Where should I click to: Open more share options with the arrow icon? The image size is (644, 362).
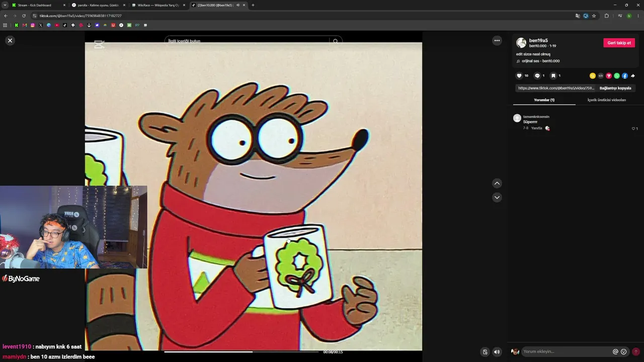pos(633,76)
